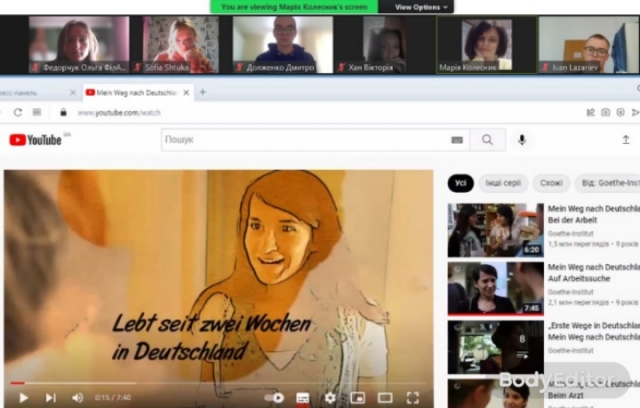Open a new browser tab
640x408 pixels.
pos(202,92)
